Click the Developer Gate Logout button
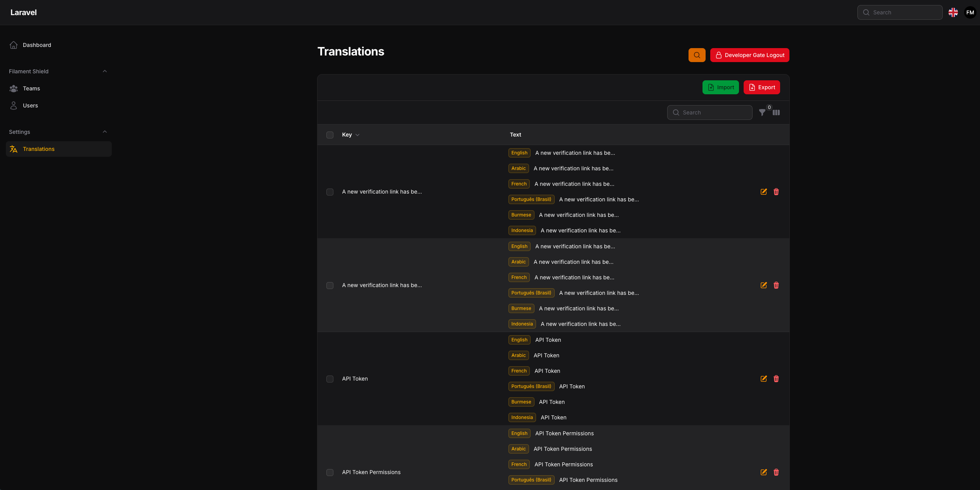Viewport: 980px width, 490px height. tap(749, 55)
